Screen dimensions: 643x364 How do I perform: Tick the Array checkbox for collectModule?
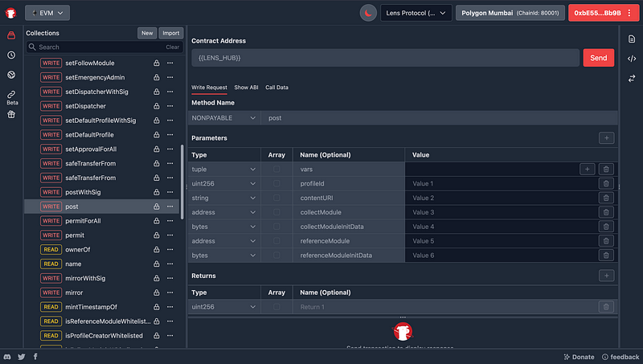(276, 212)
